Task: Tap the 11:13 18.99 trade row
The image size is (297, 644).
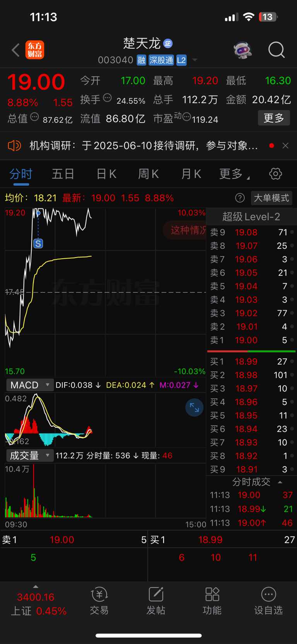Action: pyautogui.click(x=251, y=509)
